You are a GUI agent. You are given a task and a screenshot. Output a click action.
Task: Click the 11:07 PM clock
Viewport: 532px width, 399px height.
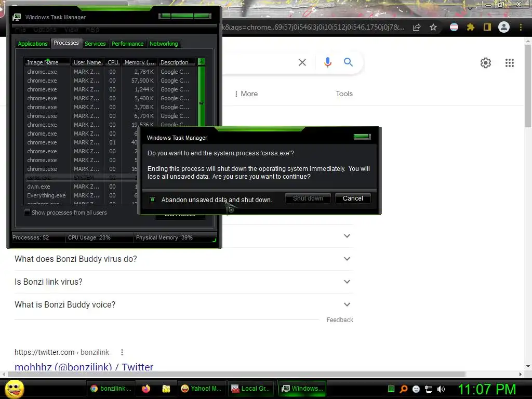(x=487, y=389)
